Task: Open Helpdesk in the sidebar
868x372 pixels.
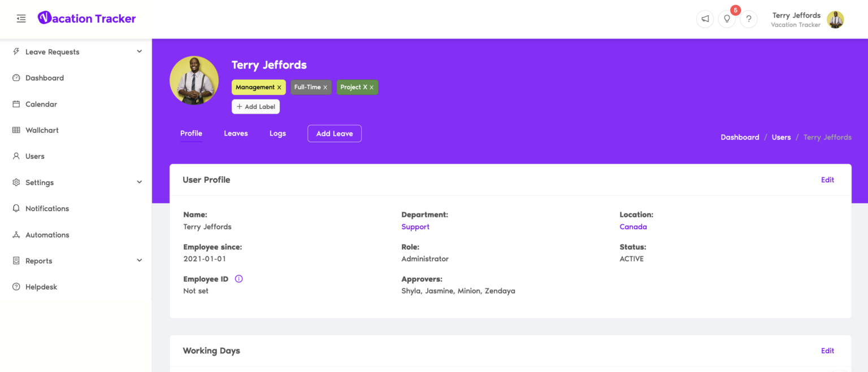Action: tap(41, 287)
